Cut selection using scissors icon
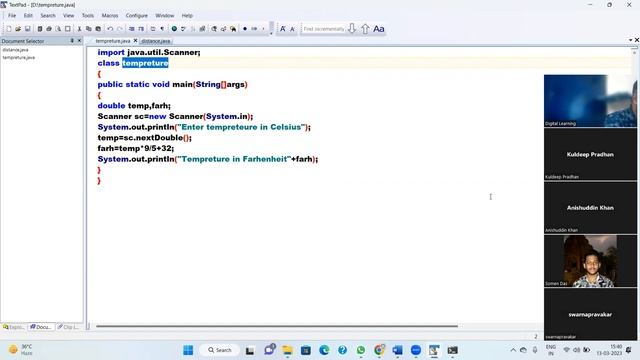The image size is (640, 360). [79, 29]
